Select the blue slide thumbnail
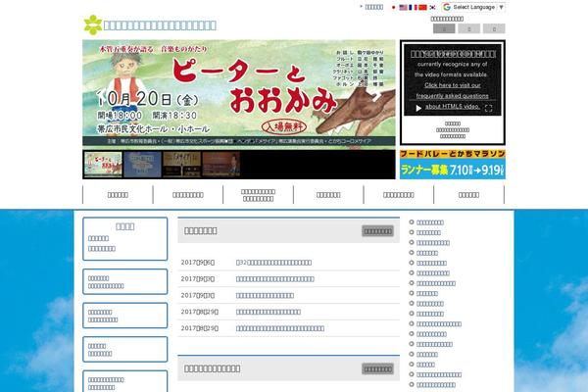This screenshot has height=392, width=588. (x=142, y=165)
